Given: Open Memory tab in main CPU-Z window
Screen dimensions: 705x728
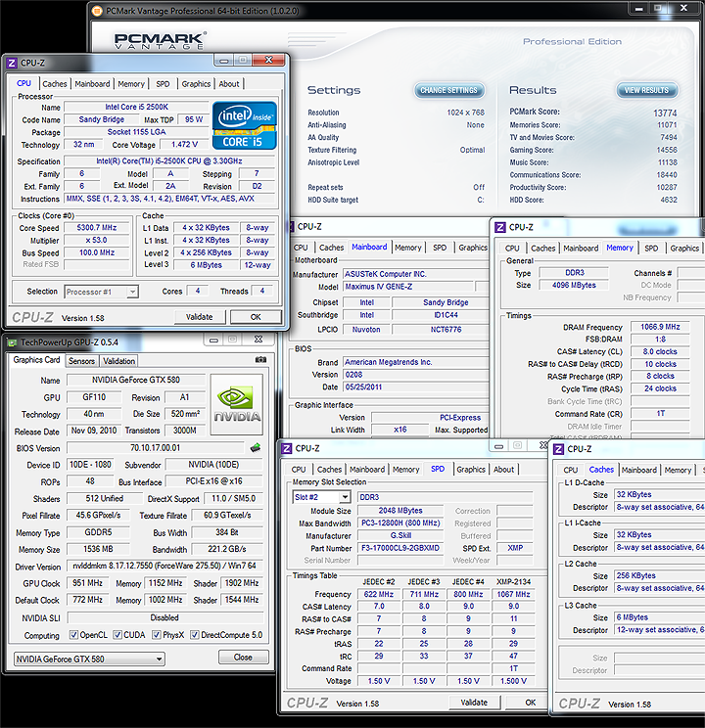Looking at the screenshot, I should click(131, 84).
